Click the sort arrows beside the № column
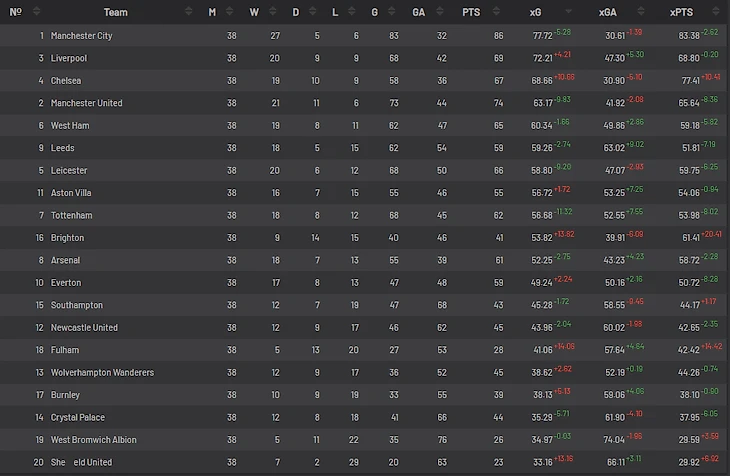 pyautogui.click(x=36, y=12)
